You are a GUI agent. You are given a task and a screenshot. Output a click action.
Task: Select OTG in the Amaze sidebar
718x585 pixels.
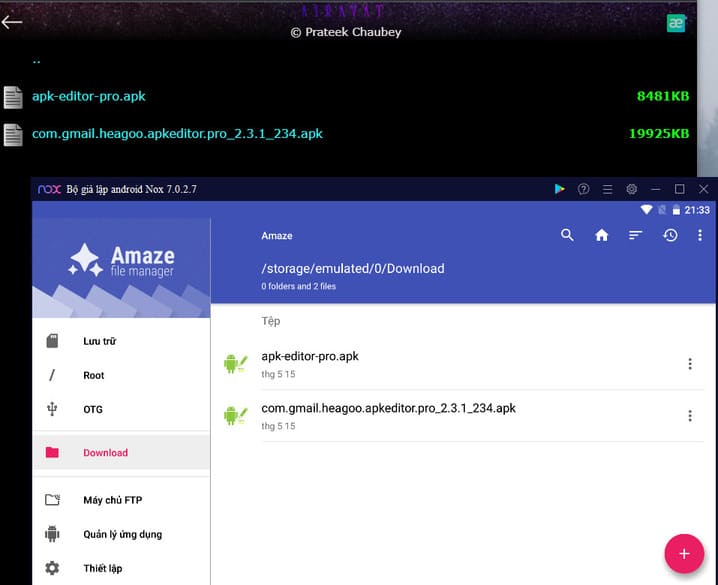click(x=121, y=409)
